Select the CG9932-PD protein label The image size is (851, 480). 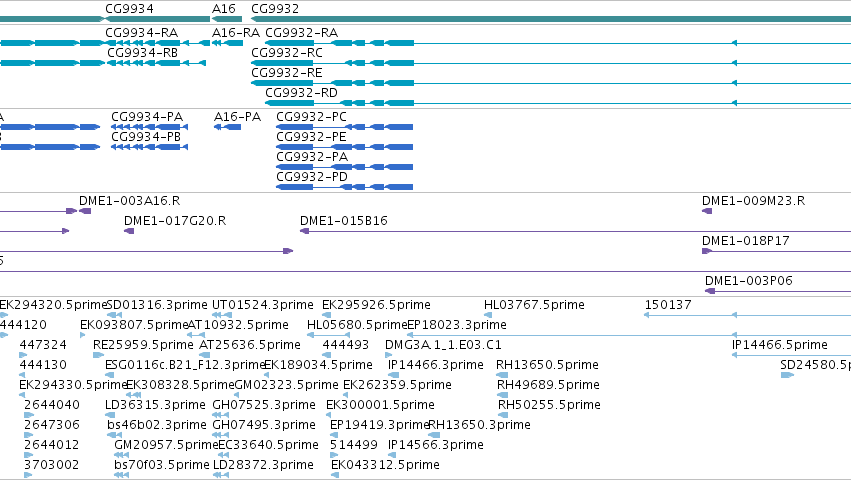tap(312, 177)
